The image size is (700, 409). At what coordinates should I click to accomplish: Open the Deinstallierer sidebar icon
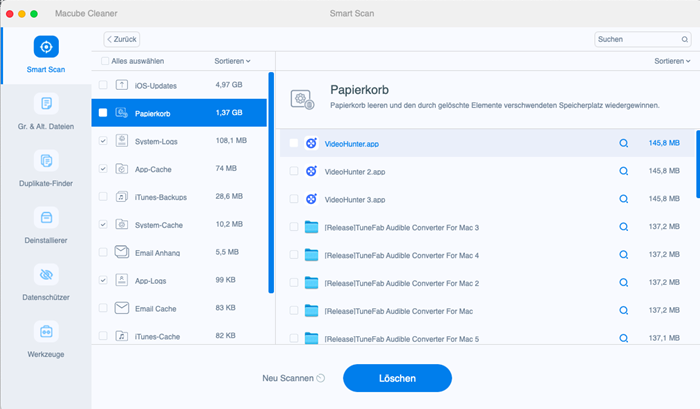tap(46, 217)
